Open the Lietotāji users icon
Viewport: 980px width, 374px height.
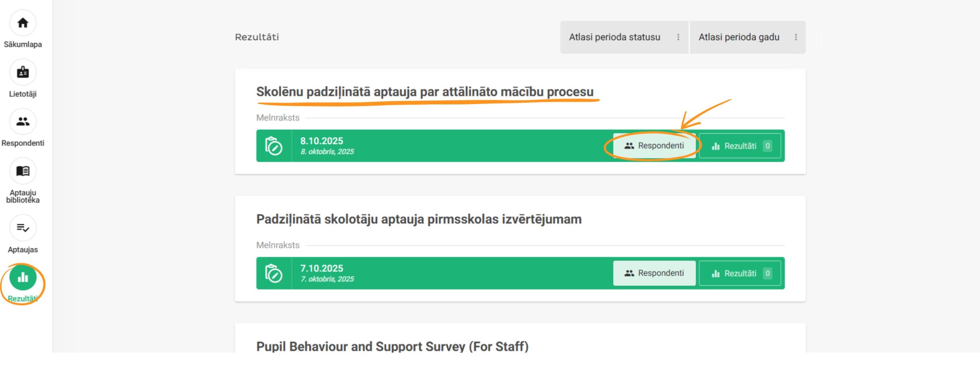[x=23, y=72]
